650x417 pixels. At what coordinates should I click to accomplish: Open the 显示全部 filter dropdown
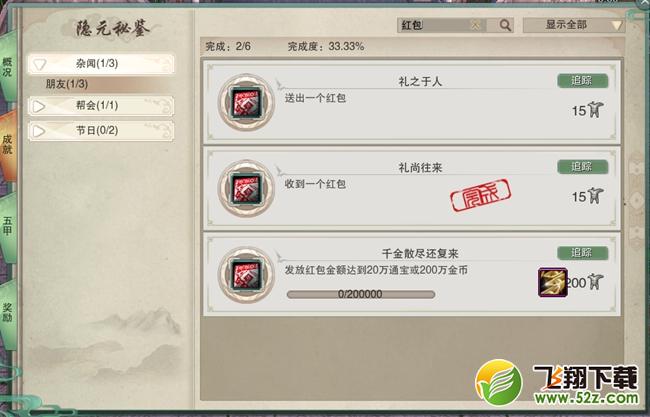(573, 25)
